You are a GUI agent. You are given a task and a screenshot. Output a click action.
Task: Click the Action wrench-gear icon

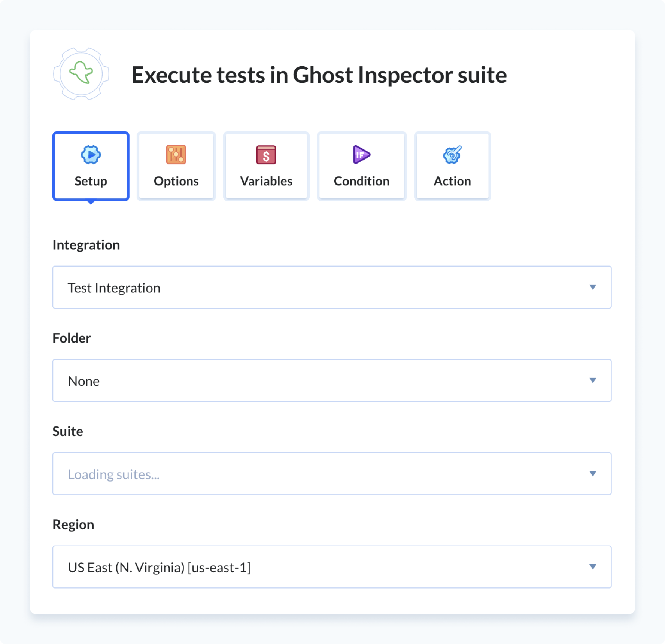tap(452, 155)
